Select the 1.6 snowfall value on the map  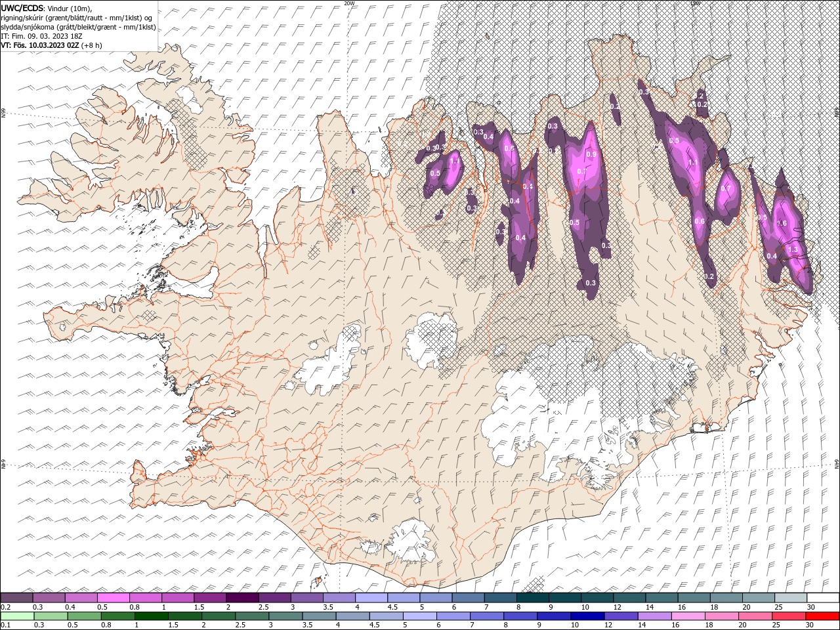point(782,223)
